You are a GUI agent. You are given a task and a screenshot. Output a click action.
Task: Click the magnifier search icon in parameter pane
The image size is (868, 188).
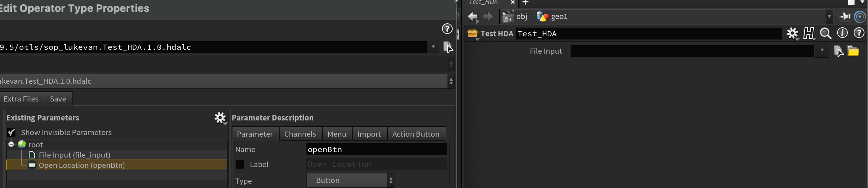(825, 34)
